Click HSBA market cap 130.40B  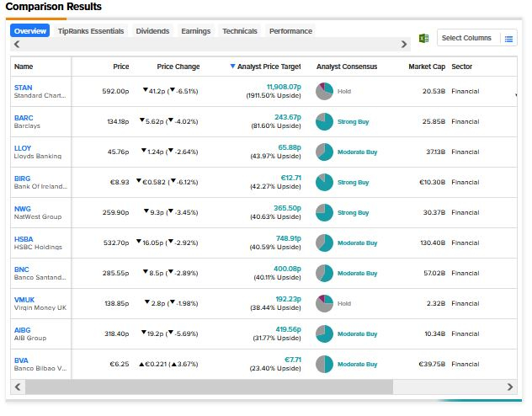click(433, 243)
